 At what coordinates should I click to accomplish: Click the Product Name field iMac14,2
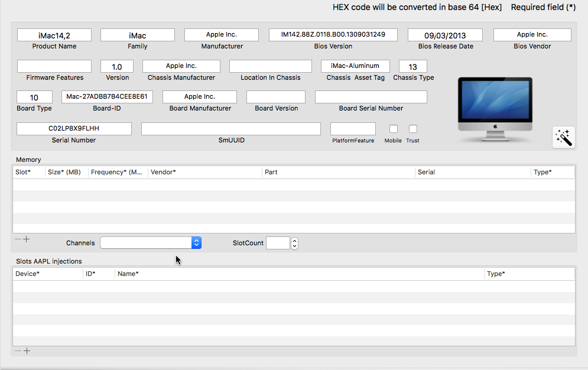54,35
